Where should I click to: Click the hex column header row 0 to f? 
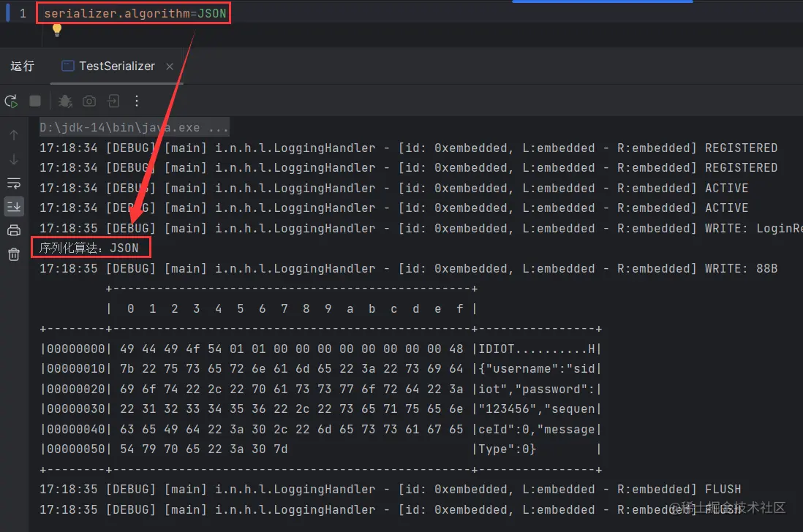click(x=293, y=308)
